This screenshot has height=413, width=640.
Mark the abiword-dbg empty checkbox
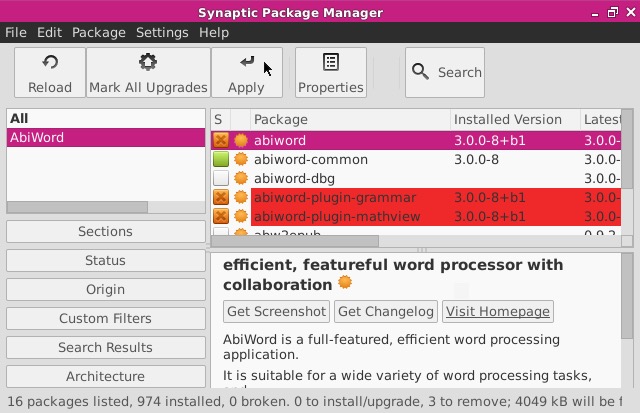click(x=221, y=178)
